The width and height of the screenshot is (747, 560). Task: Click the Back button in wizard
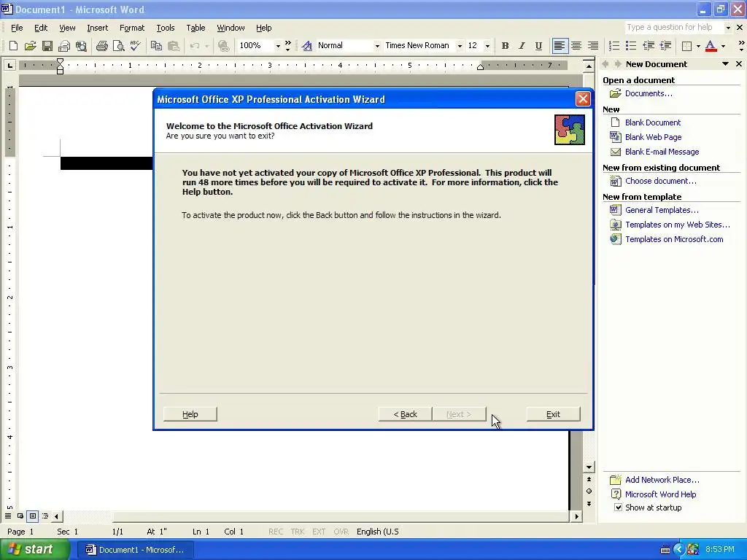(406, 414)
